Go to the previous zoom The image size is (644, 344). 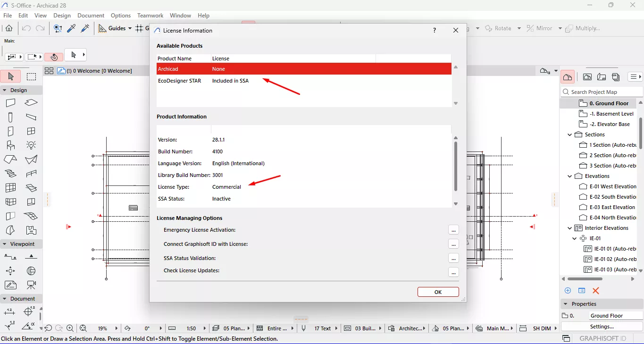tap(48, 328)
